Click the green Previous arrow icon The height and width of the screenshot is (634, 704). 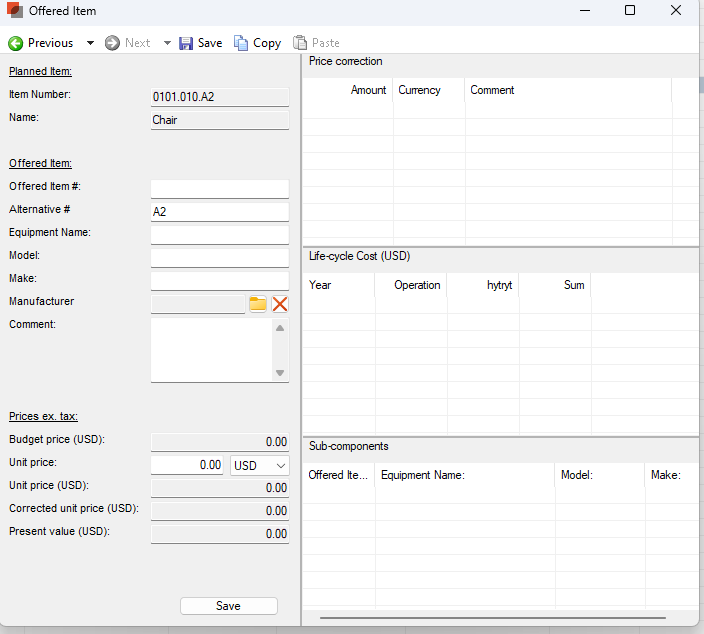pos(15,43)
